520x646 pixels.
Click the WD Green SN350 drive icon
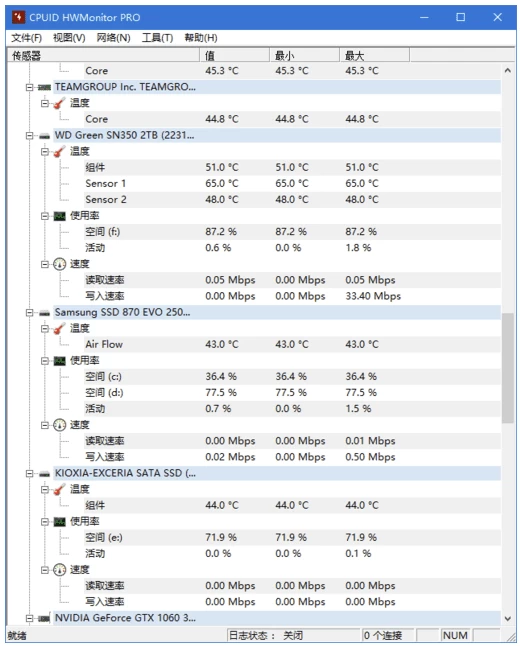tap(44, 136)
